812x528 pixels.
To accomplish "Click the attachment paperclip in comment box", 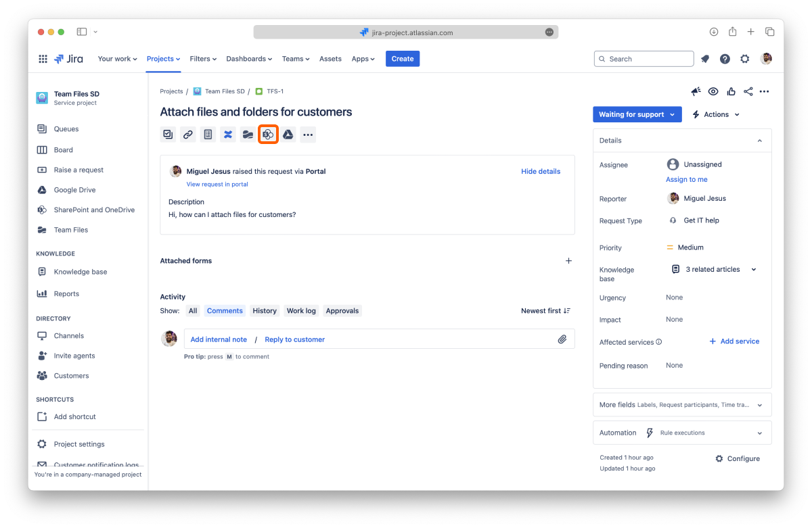I will (562, 339).
